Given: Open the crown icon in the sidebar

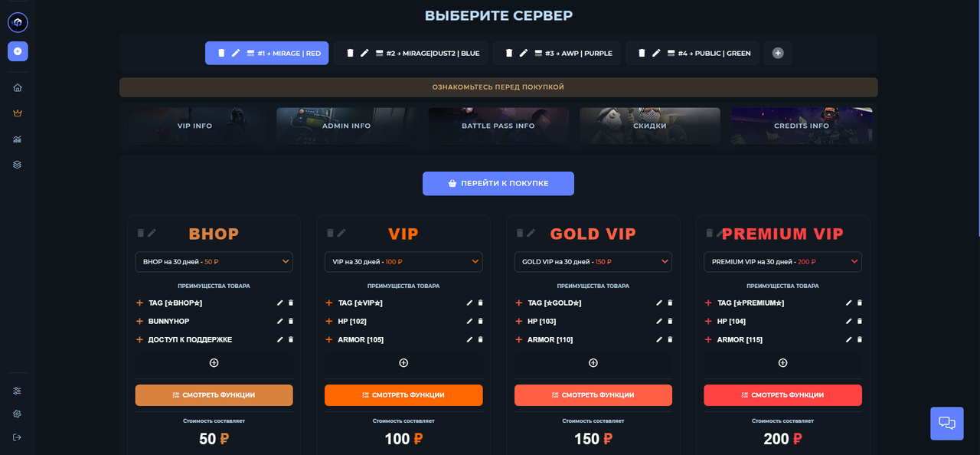Looking at the screenshot, I should pyautogui.click(x=18, y=113).
